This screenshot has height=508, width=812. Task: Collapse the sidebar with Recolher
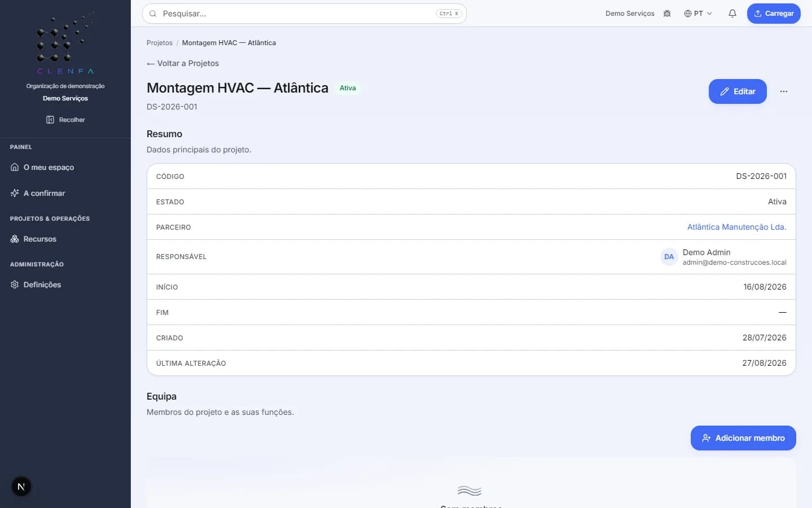tap(65, 120)
